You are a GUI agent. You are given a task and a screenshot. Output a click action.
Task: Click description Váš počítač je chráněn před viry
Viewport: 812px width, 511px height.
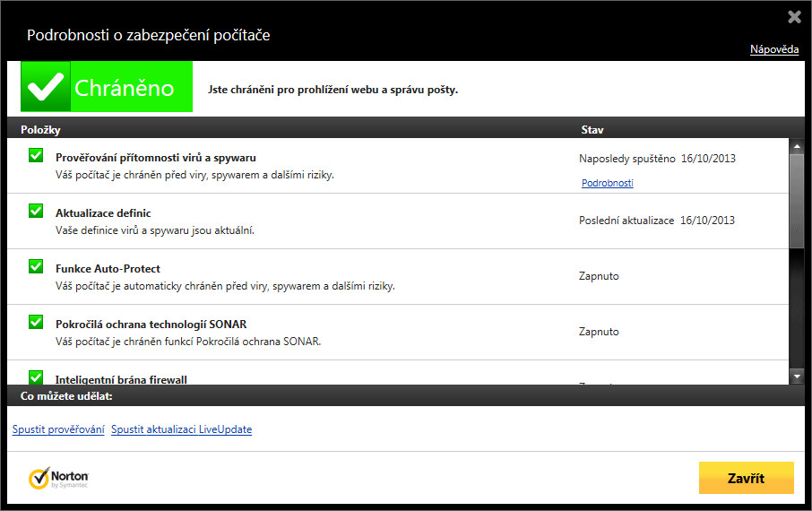point(194,175)
